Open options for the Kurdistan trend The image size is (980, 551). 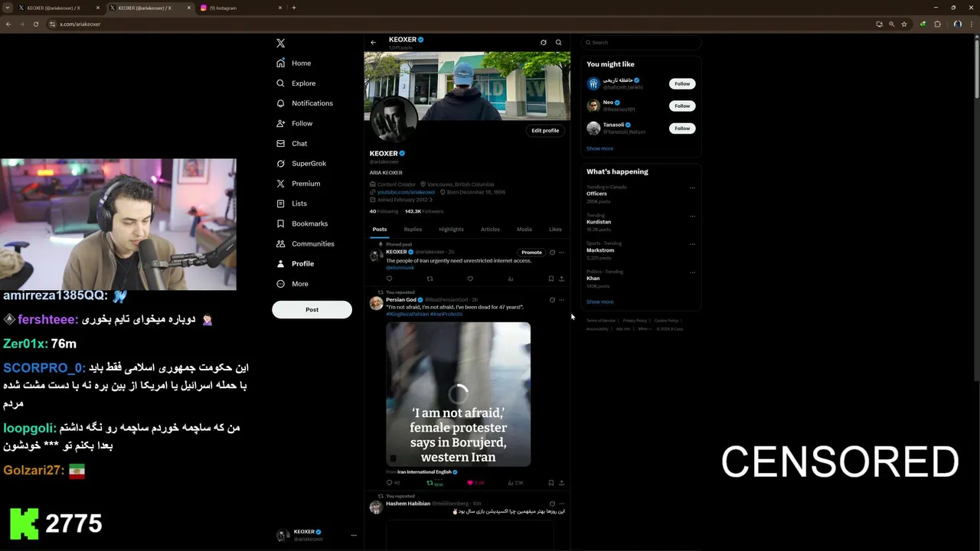[x=692, y=216]
